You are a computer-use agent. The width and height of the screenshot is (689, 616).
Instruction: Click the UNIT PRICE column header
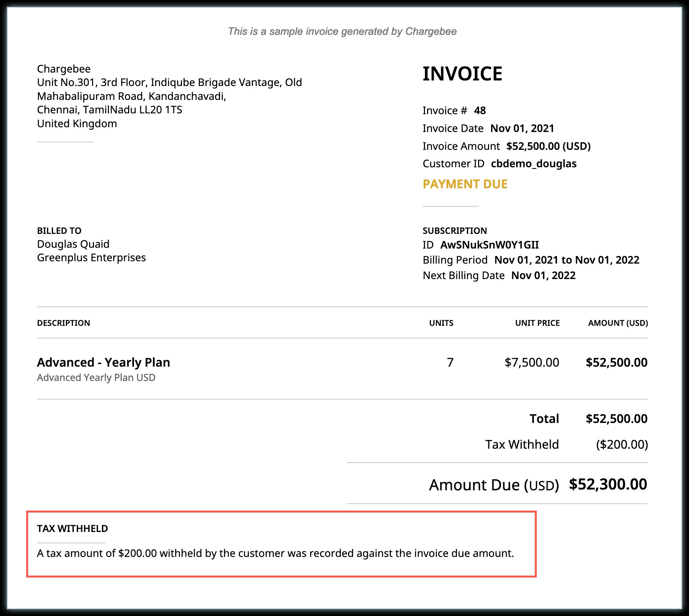click(x=537, y=323)
